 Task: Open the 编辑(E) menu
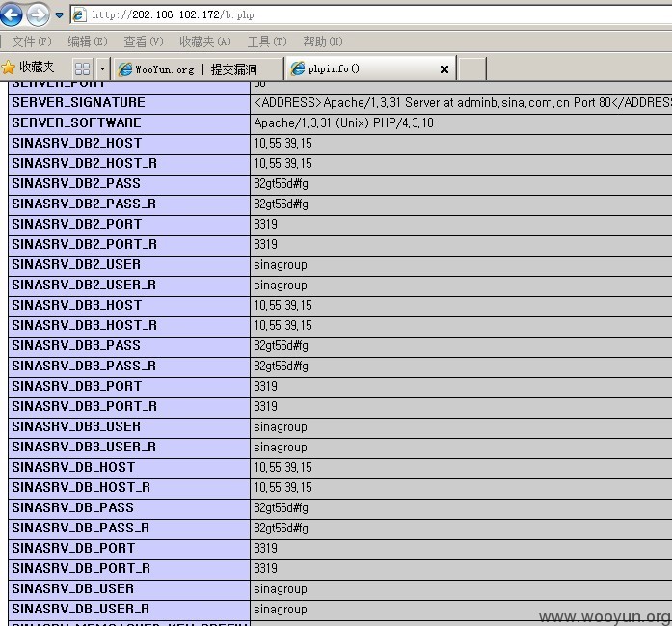point(88,41)
